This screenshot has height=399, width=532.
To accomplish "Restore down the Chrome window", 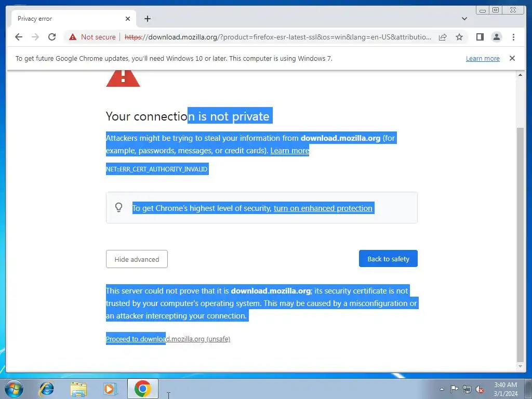I will click(x=496, y=10).
